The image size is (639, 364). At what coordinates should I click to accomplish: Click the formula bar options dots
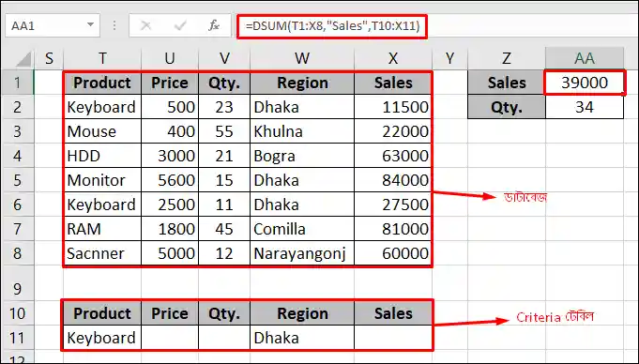tap(114, 25)
